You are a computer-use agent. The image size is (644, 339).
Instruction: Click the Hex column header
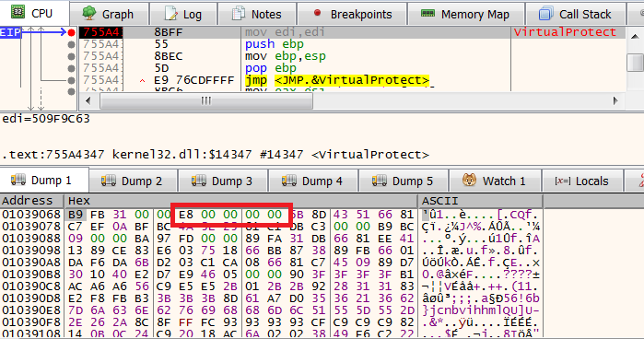pos(240,201)
